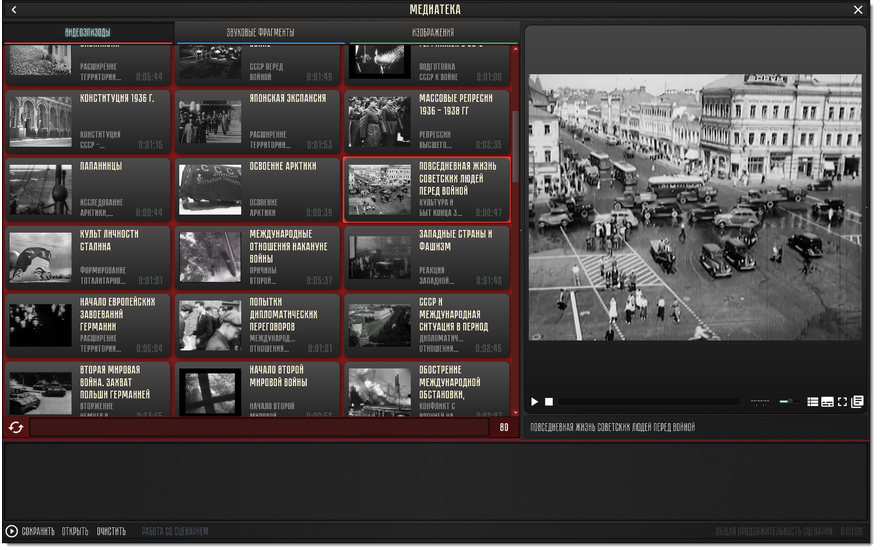Select the Освоение Арктики clip
Image resolution: width=880 pixels, height=550 pixels.
(258, 190)
